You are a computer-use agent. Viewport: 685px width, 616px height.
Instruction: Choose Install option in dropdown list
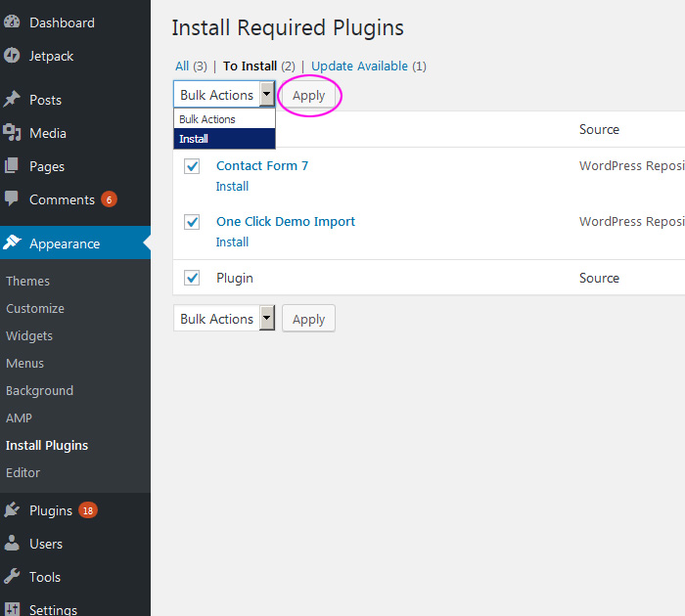coord(224,139)
